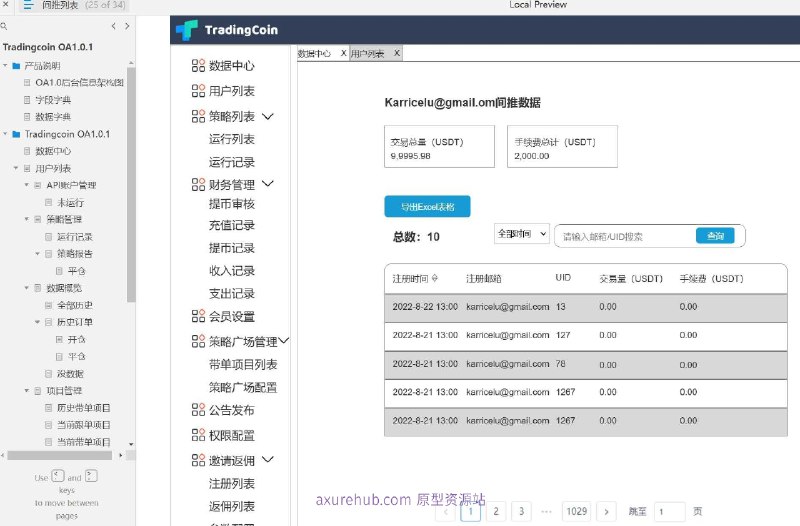Screen dimensions: 800x526
Task: Open 数据字典 page in tree
Action: coord(53,117)
